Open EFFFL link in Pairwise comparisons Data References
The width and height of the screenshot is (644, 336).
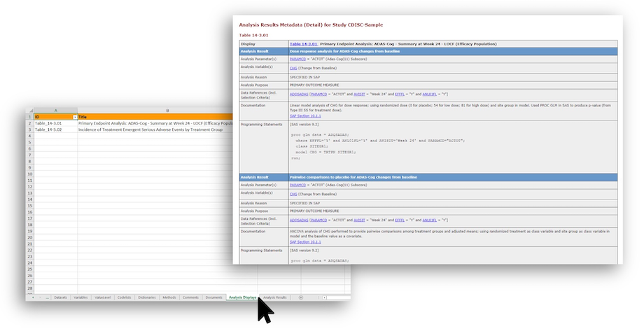(x=400, y=220)
